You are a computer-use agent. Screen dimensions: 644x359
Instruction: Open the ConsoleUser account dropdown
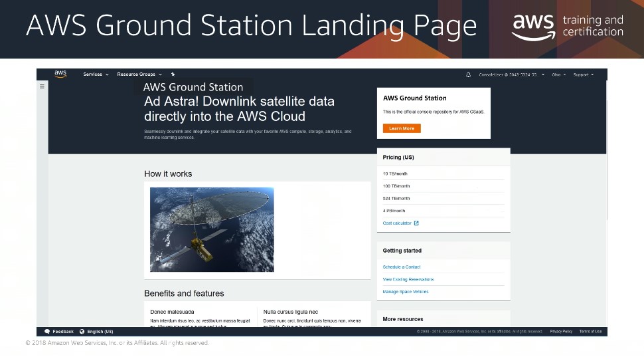click(x=511, y=74)
